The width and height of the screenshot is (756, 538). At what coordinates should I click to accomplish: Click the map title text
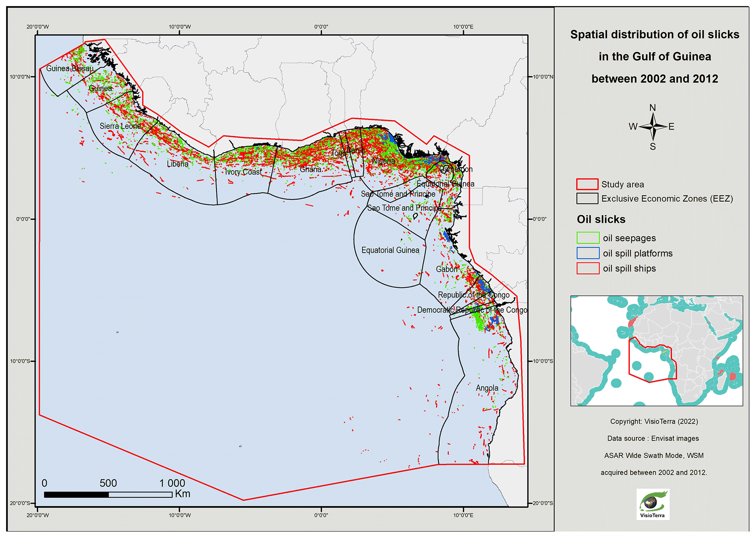click(x=655, y=56)
